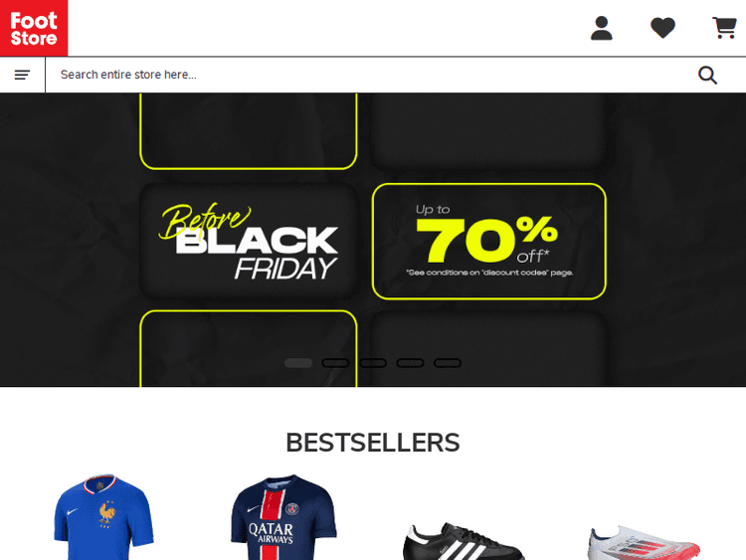Select the third carousel slide indicator
Viewport: 746px width, 560px height.
373,363
